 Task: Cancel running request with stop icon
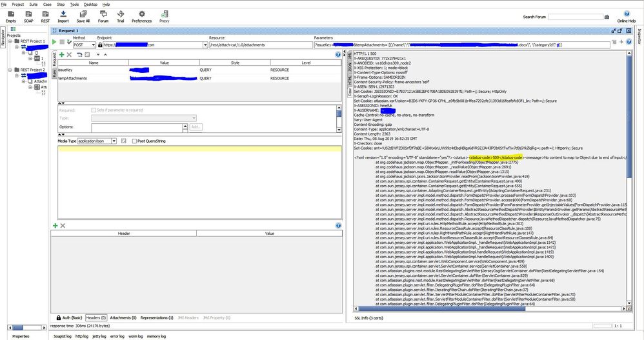pos(62,42)
